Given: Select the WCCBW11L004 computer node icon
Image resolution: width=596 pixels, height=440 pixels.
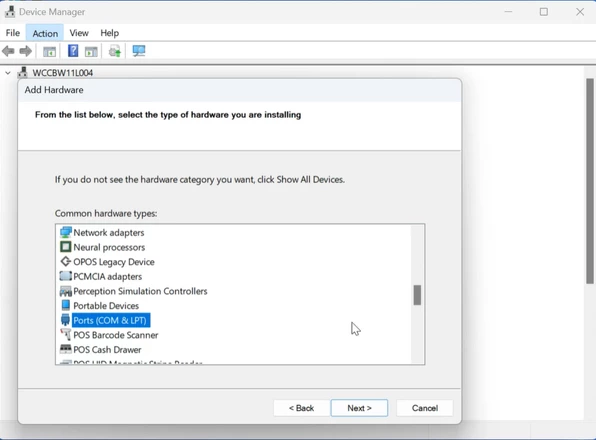Looking at the screenshot, I should [x=23, y=73].
